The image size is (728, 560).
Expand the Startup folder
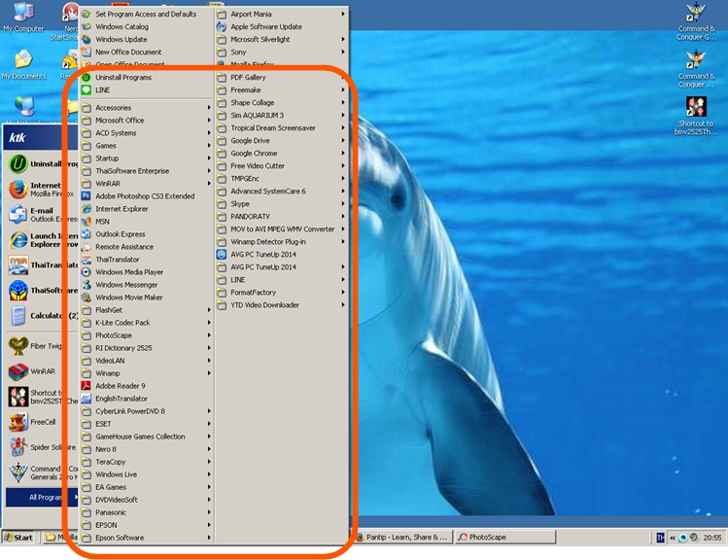(x=146, y=158)
